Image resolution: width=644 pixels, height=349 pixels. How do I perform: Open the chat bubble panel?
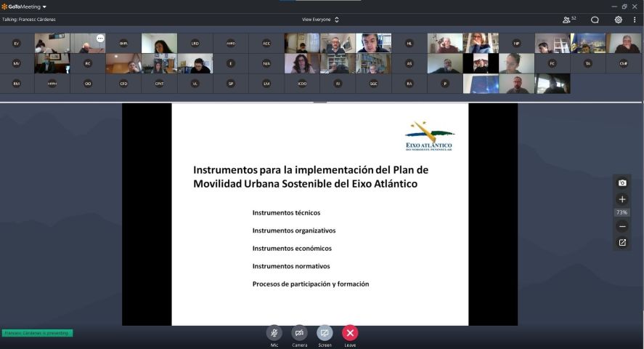tap(595, 20)
